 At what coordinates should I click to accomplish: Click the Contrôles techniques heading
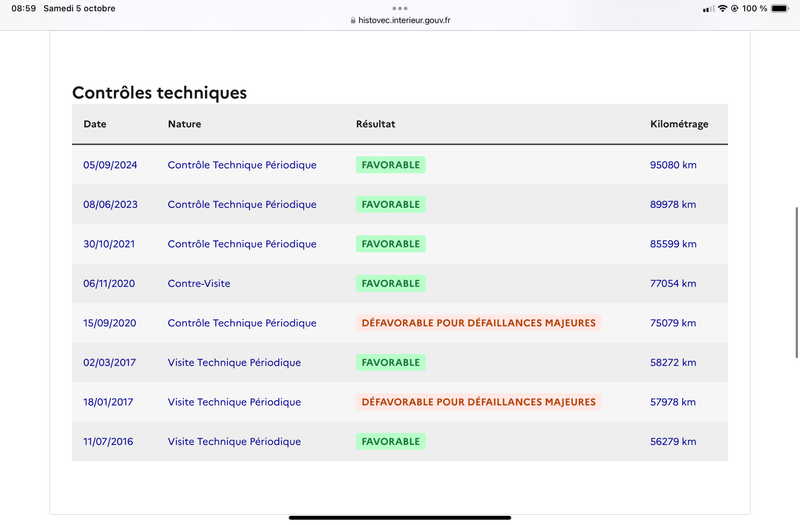pyautogui.click(x=159, y=92)
